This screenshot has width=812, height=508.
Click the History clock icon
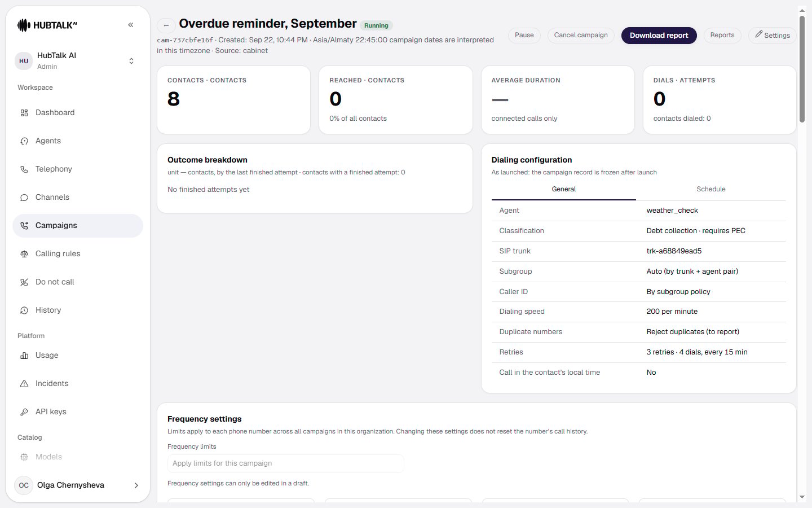point(24,310)
